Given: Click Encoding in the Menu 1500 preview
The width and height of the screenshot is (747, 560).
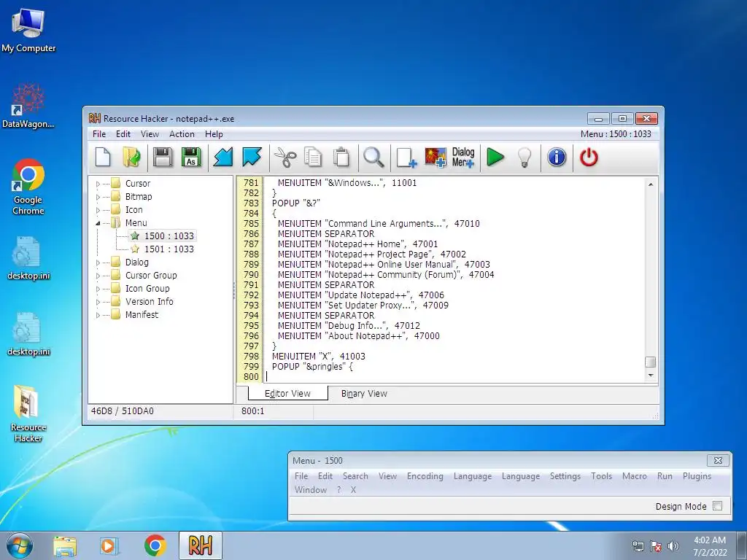Looking at the screenshot, I should (x=425, y=475).
